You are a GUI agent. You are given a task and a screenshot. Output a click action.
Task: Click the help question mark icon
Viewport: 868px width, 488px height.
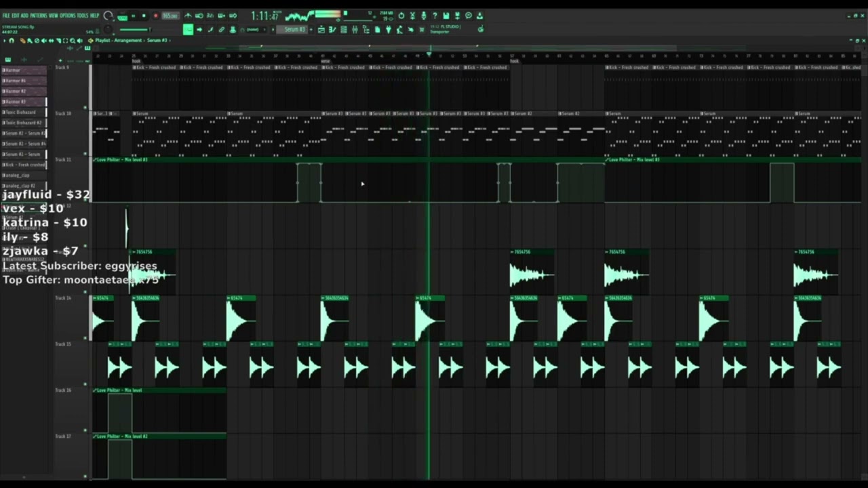coord(435,16)
